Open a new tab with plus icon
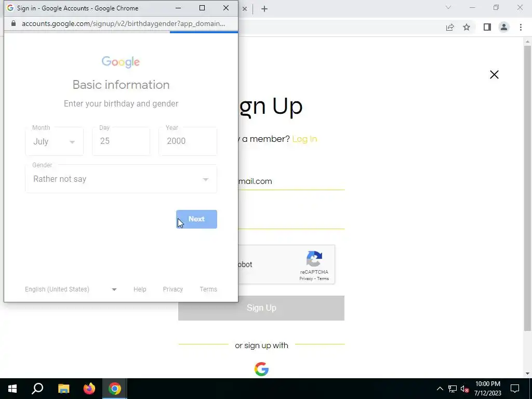This screenshot has width=532, height=399. point(264,9)
